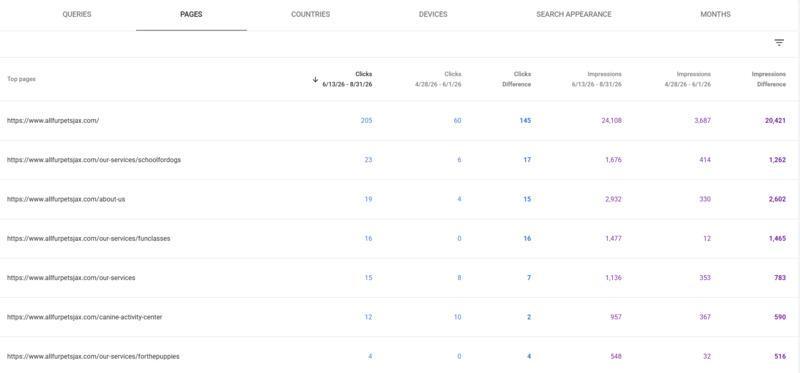Click the 957 impressions value

coord(616,317)
